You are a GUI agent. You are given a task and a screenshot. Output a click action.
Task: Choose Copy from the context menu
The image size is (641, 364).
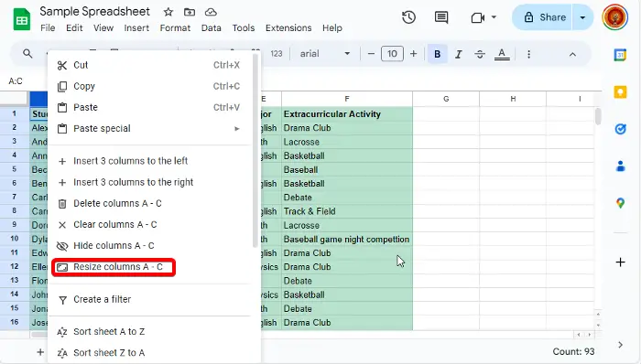pyautogui.click(x=150, y=86)
